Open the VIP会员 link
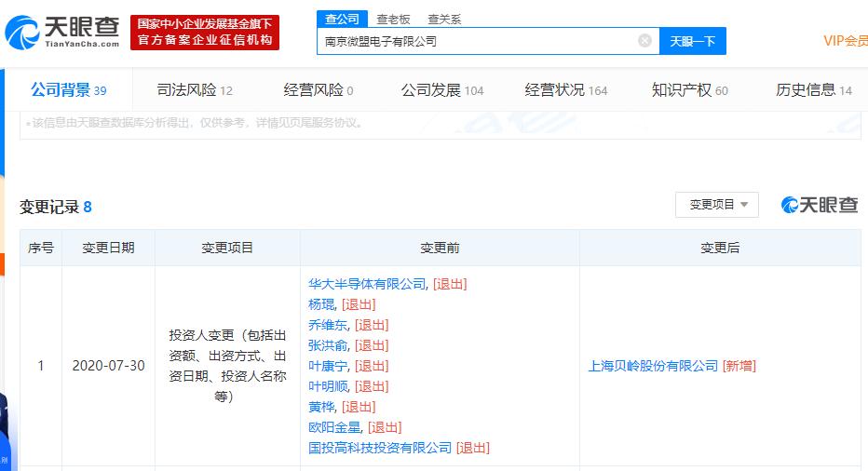Screen dimensions: 868x471 pos(846,41)
